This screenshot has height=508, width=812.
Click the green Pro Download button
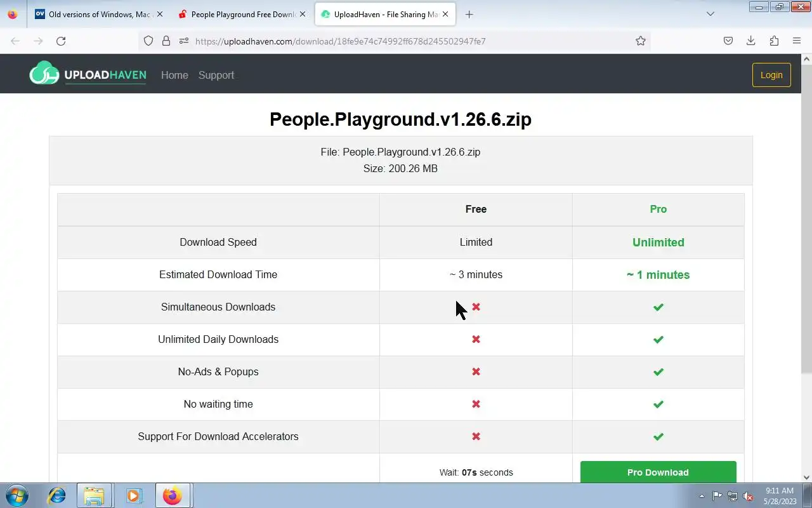[x=658, y=472]
